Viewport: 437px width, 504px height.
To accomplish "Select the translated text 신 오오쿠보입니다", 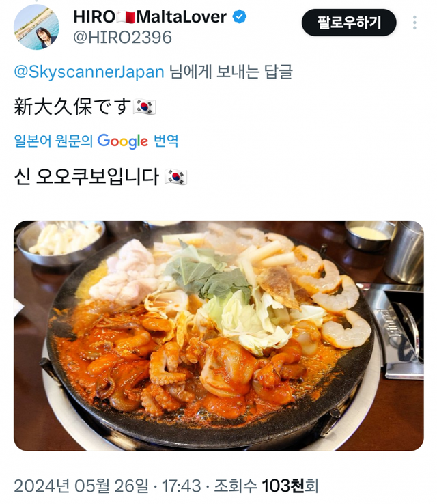I will pyautogui.click(x=87, y=177).
